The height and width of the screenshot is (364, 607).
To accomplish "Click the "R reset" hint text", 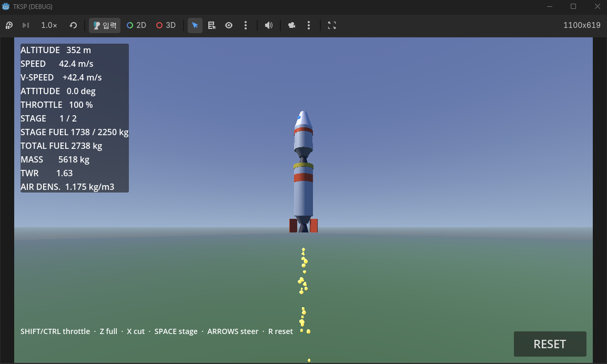I will 280,331.
